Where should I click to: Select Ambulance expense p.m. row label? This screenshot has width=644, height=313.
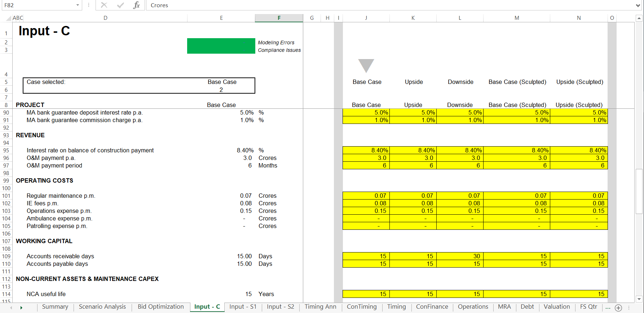(59, 218)
